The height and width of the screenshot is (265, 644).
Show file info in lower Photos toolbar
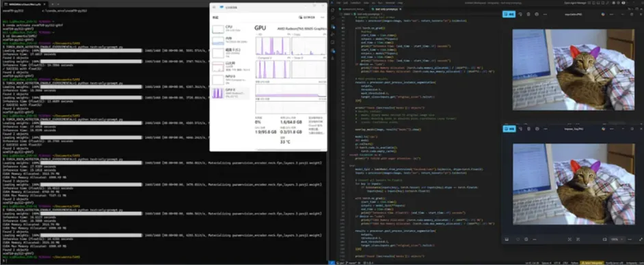pos(537,129)
